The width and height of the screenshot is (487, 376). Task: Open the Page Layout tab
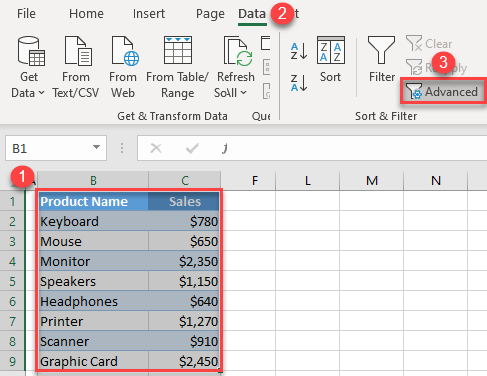click(210, 14)
